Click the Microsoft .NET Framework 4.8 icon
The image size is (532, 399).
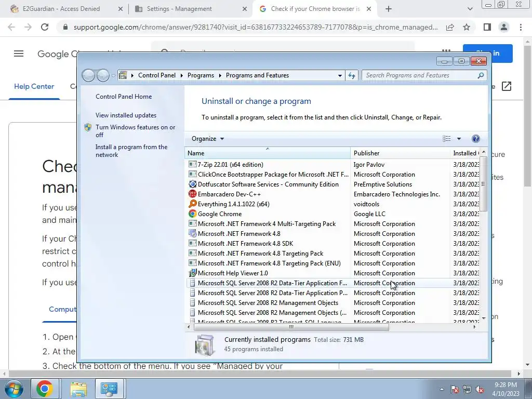[x=192, y=233]
